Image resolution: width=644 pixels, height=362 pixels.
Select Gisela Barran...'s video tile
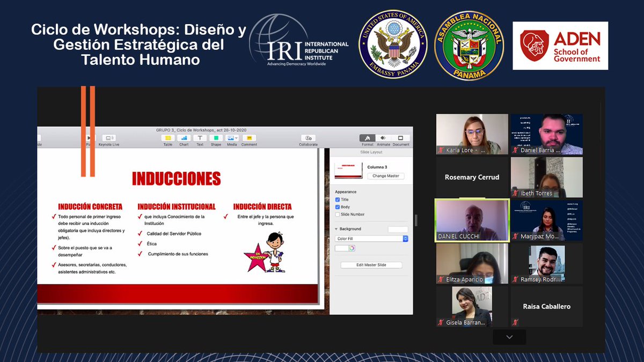pos(472,307)
